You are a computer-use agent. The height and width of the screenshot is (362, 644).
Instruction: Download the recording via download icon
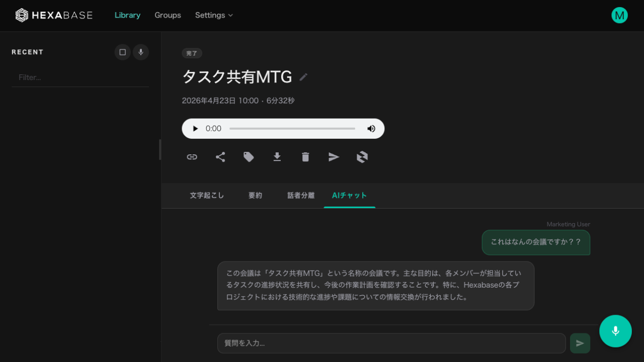[277, 157]
